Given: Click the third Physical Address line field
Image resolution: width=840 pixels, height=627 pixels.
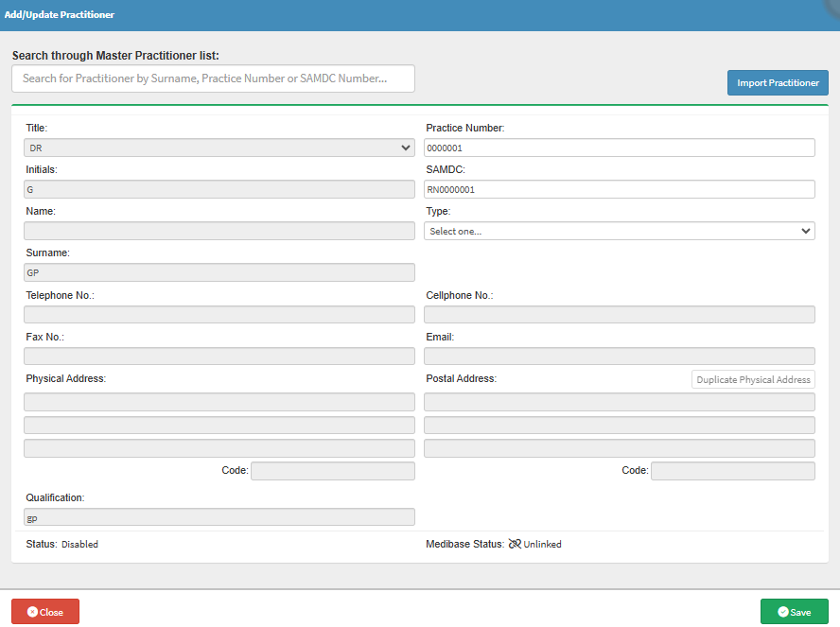Looking at the screenshot, I should click(x=219, y=448).
